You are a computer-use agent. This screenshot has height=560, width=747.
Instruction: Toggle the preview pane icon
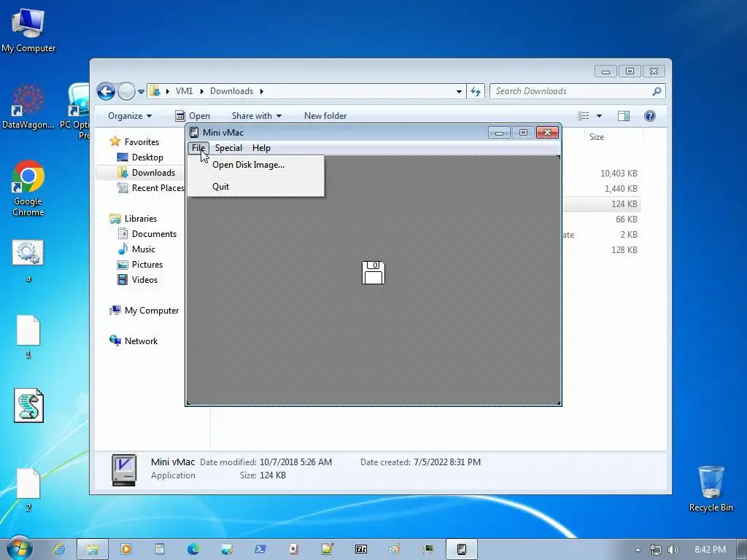coord(624,116)
